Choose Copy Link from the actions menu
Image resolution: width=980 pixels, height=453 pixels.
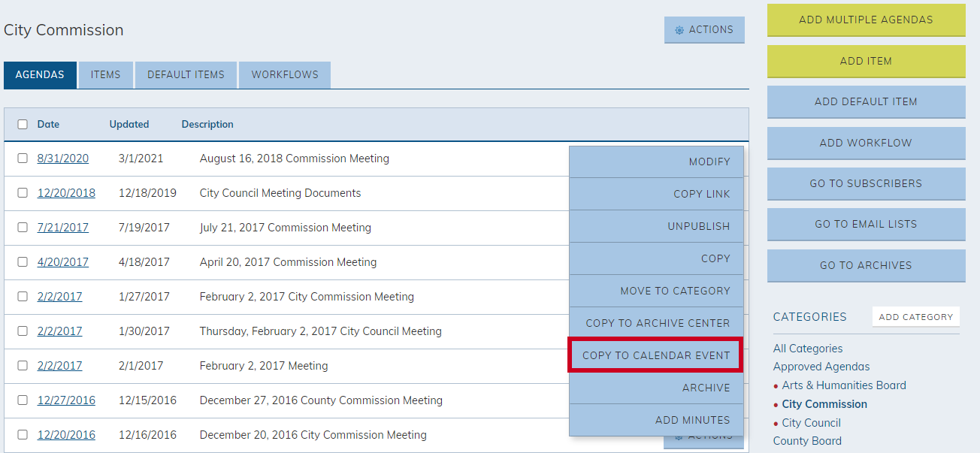656,194
